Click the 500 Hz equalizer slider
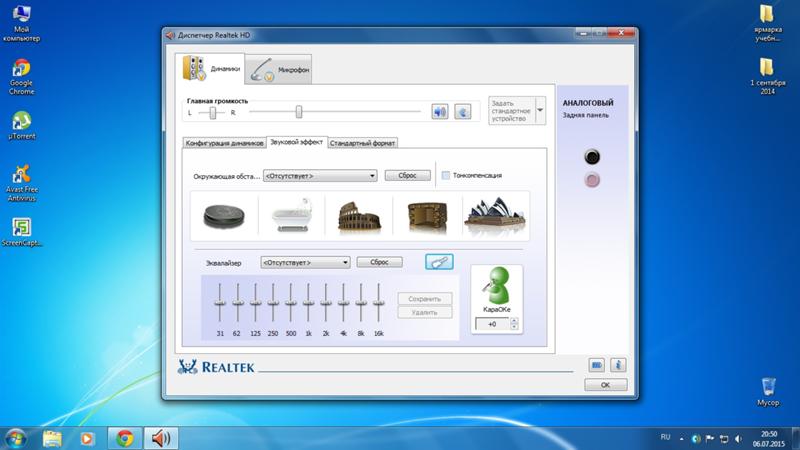 point(290,303)
